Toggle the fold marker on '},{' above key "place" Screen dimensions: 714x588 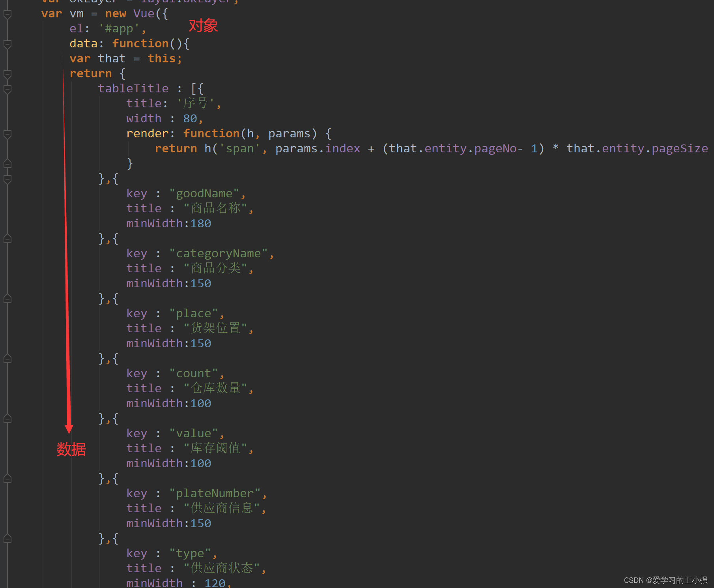(7, 299)
